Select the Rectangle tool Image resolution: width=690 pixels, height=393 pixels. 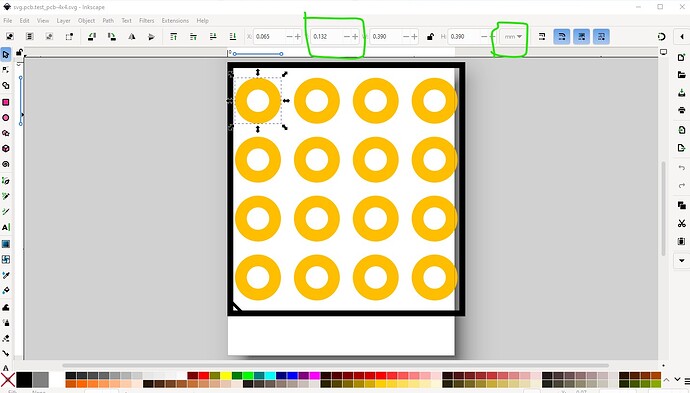coord(6,102)
